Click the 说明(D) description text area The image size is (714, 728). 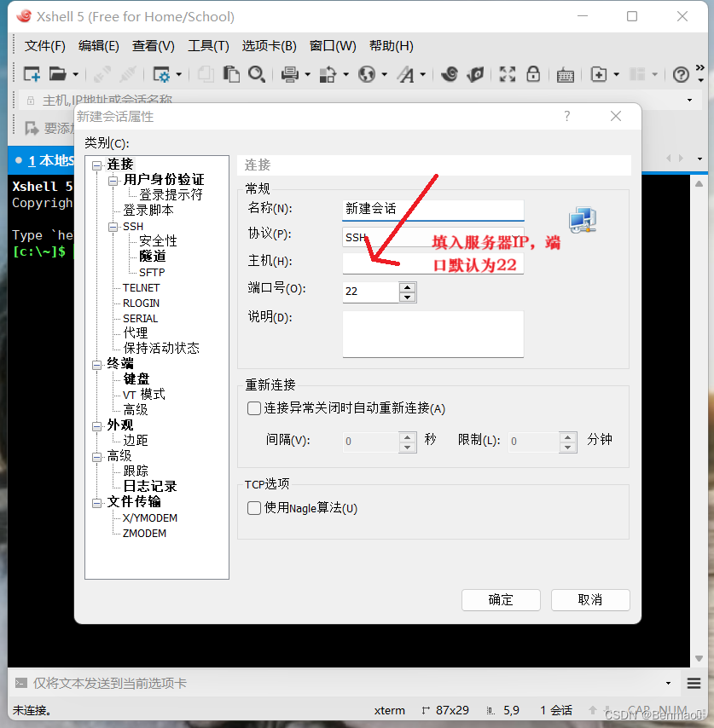[433, 334]
